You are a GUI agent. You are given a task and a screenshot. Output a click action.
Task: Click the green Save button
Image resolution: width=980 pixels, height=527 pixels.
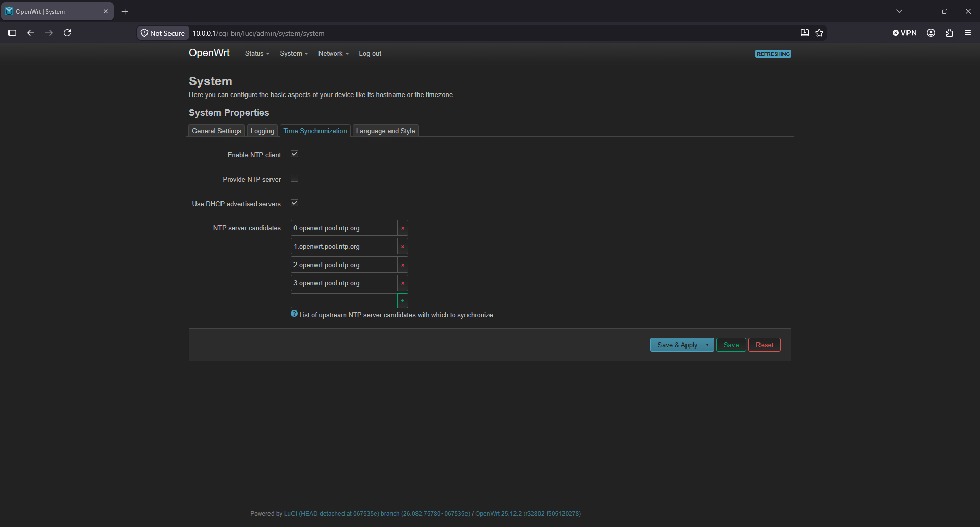[x=731, y=345]
